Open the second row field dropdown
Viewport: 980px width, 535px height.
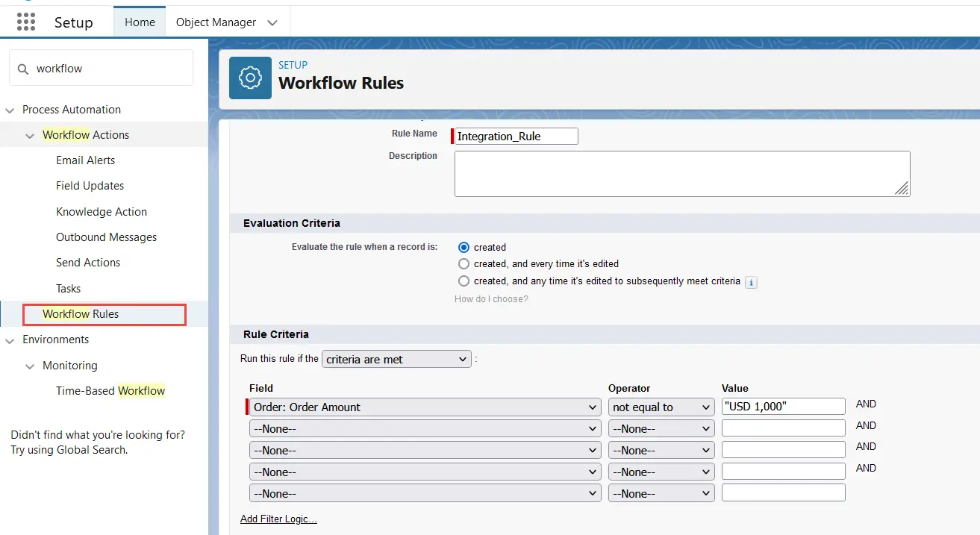point(425,428)
